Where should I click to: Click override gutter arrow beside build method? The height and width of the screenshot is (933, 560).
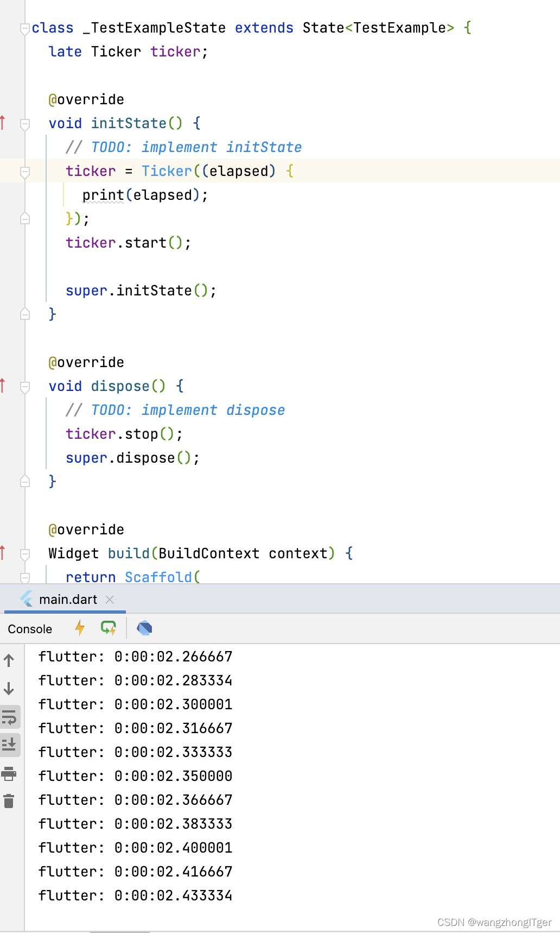(x=3, y=553)
